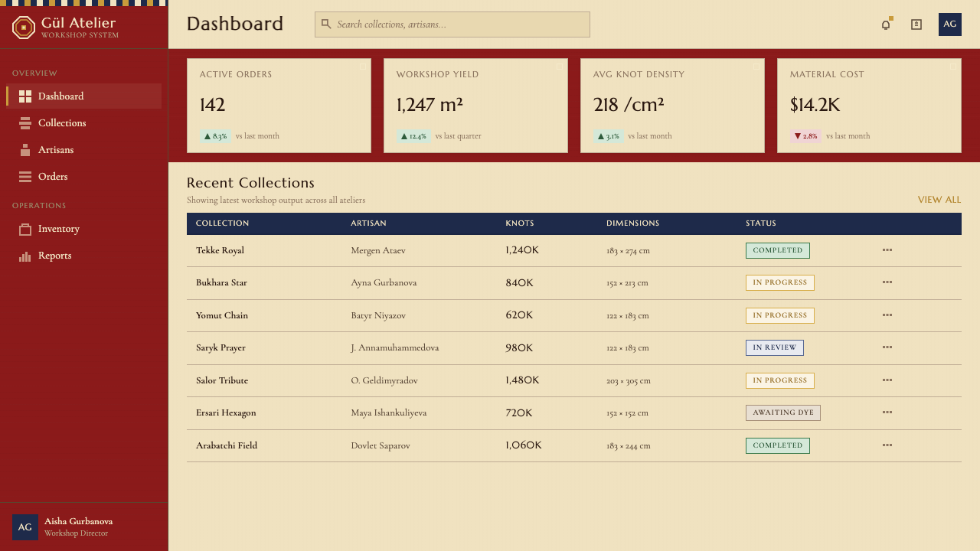Focus the Search collections, artisans field
980x551 pixels.
pos(452,24)
